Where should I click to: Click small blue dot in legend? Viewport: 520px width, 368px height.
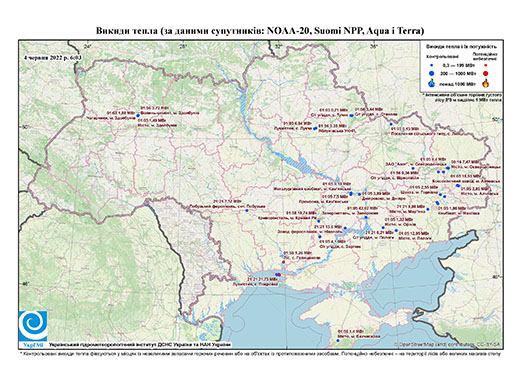(432, 66)
